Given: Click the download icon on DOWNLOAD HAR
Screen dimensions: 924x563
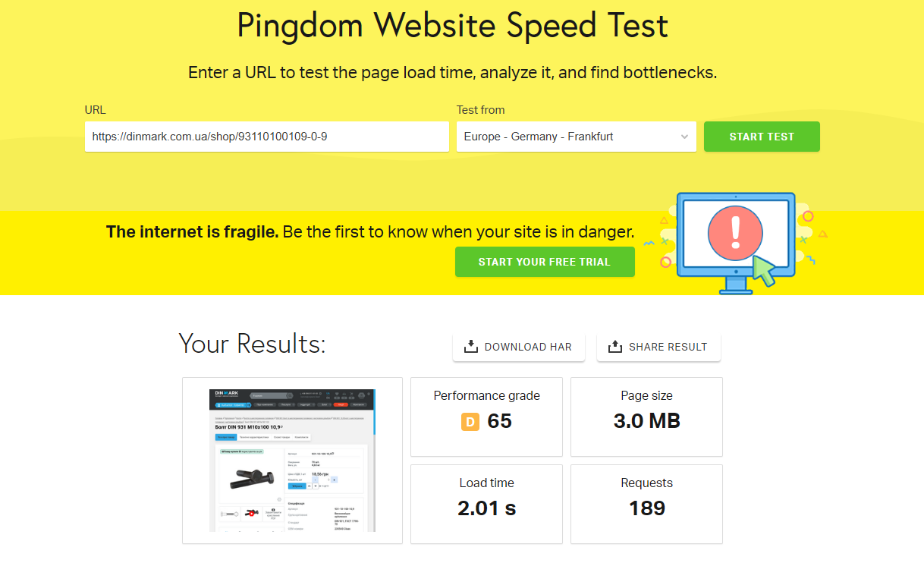Looking at the screenshot, I should (470, 347).
